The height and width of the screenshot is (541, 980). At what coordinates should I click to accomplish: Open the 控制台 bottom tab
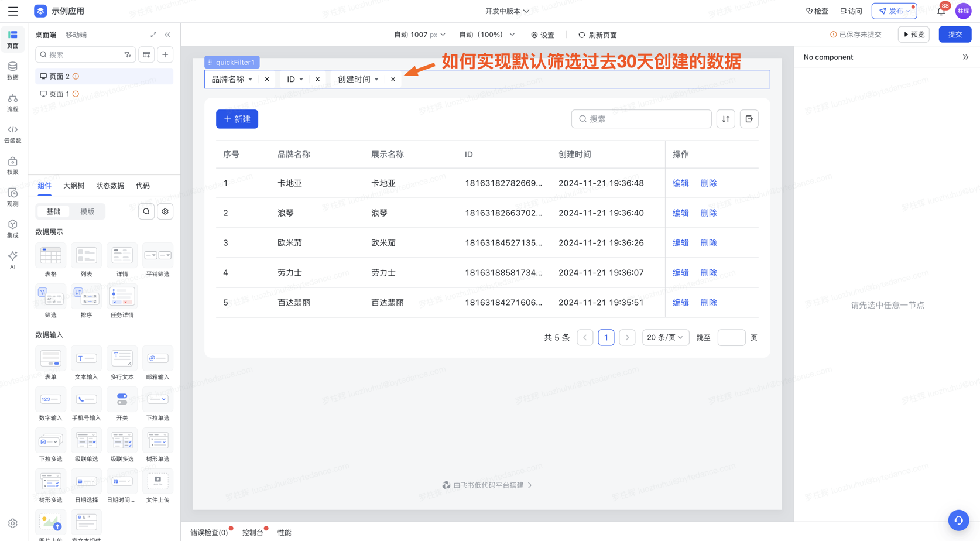253,532
